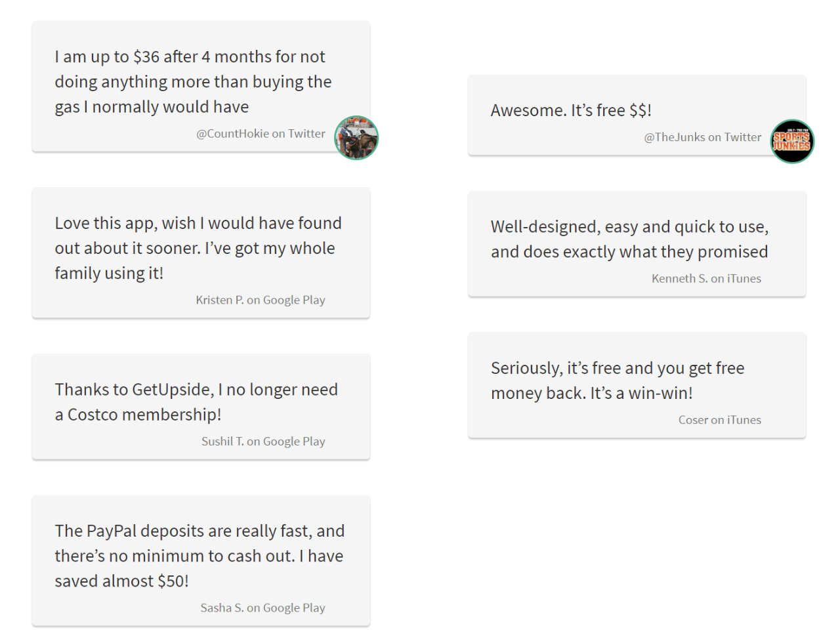Select the reviewer name Kristen P.

click(x=220, y=300)
